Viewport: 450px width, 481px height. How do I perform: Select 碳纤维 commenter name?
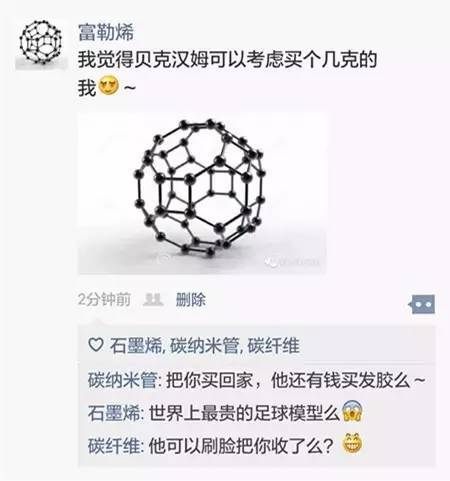(x=114, y=445)
